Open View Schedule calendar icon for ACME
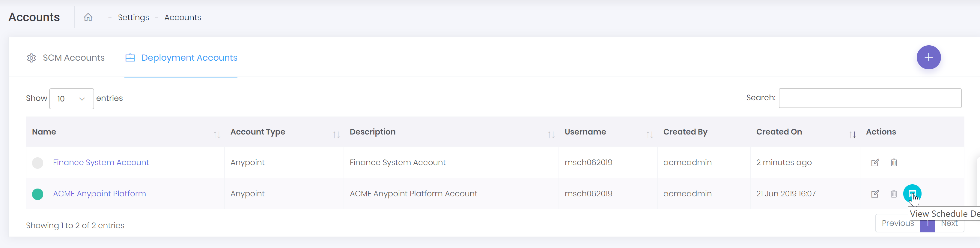The height and width of the screenshot is (248, 980). click(x=912, y=194)
